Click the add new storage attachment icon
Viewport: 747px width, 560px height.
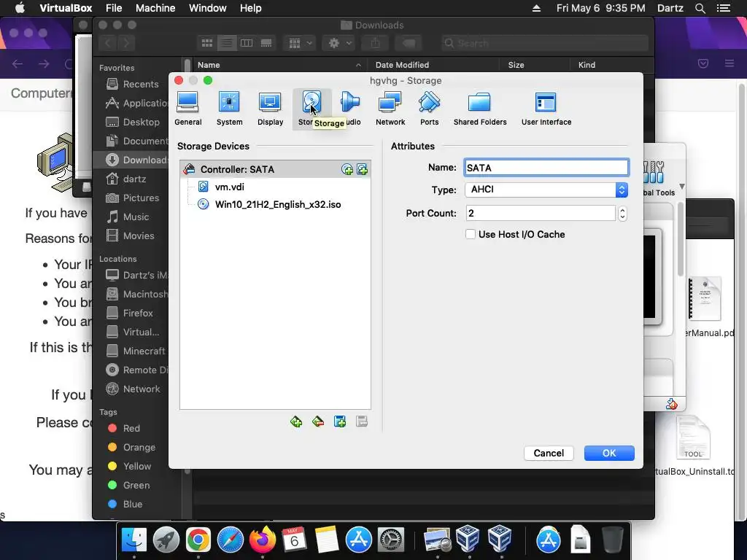click(340, 421)
